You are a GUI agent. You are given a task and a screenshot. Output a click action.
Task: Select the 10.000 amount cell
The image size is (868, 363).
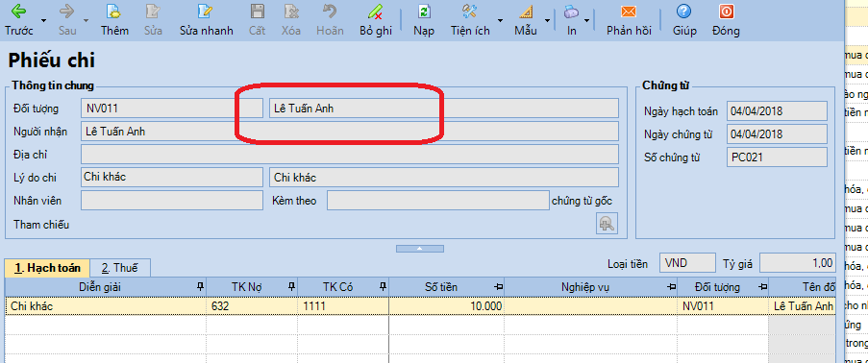(x=447, y=306)
